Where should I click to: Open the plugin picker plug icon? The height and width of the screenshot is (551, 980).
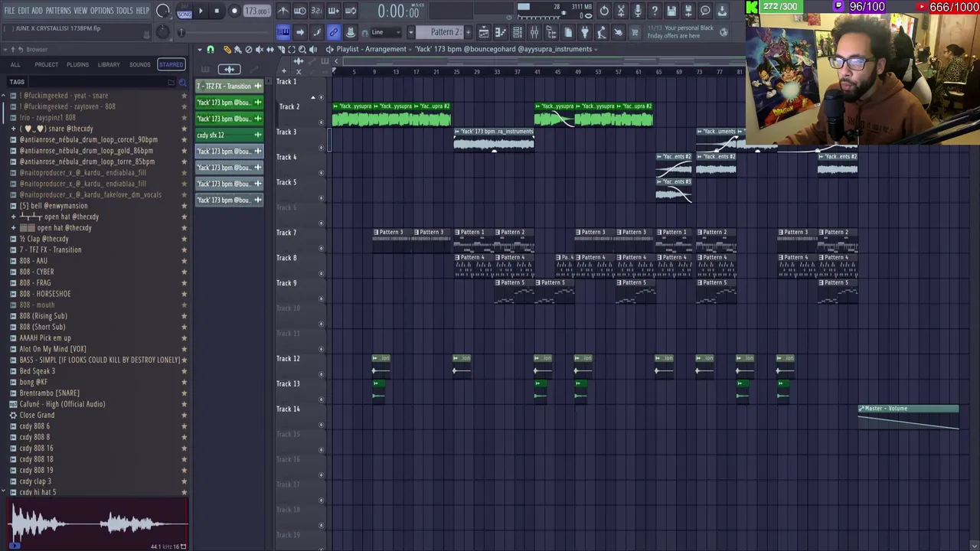[585, 32]
